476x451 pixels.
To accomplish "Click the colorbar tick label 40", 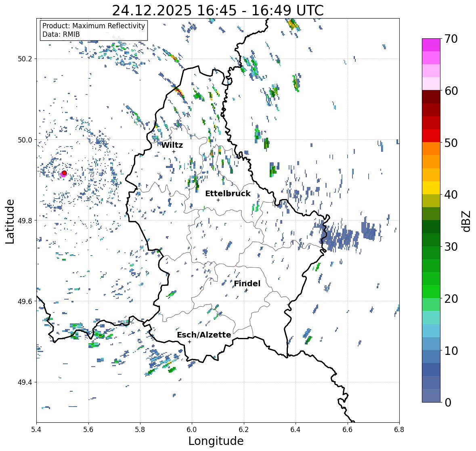I will pos(451,195).
